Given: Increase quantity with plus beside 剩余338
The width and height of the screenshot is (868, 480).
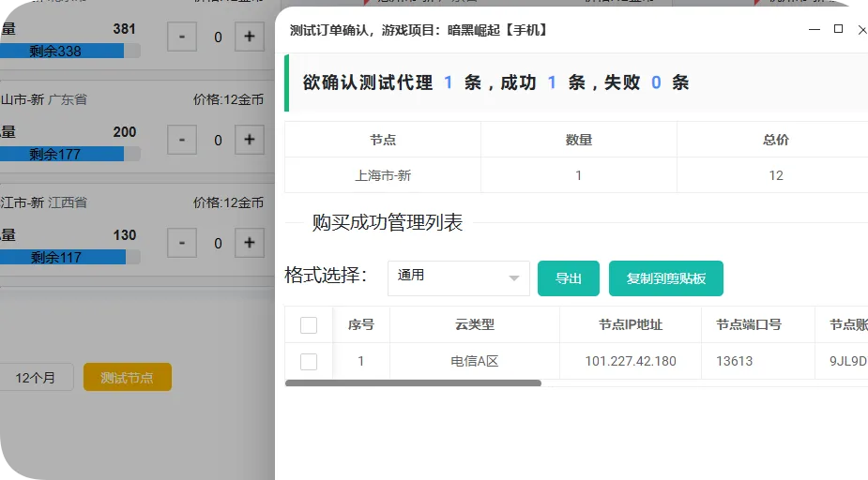Looking at the screenshot, I should 249,37.
